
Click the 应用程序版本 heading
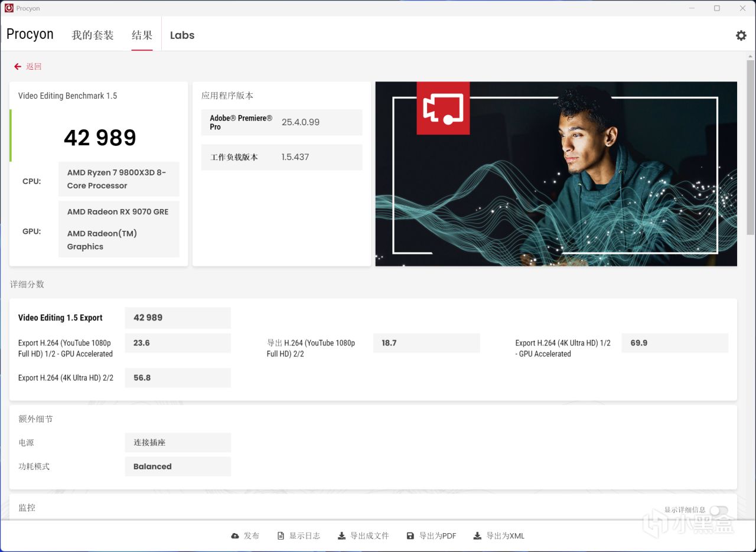click(227, 96)
